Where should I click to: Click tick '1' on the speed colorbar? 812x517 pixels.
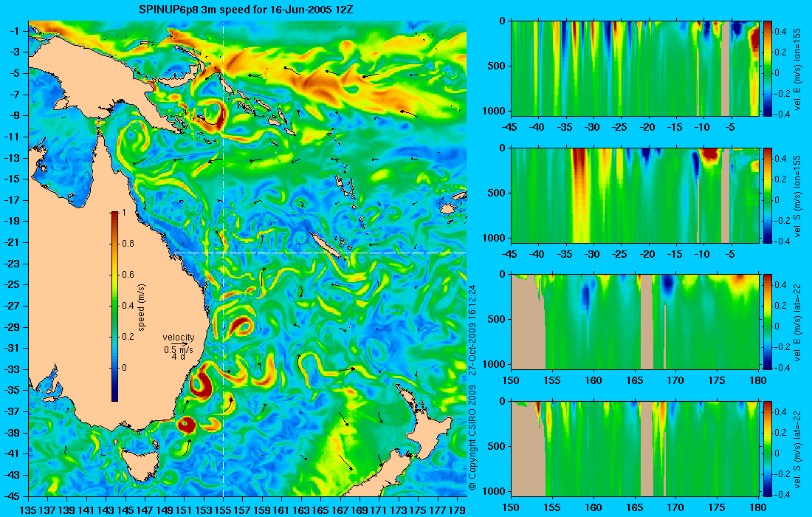pos(123,213)
